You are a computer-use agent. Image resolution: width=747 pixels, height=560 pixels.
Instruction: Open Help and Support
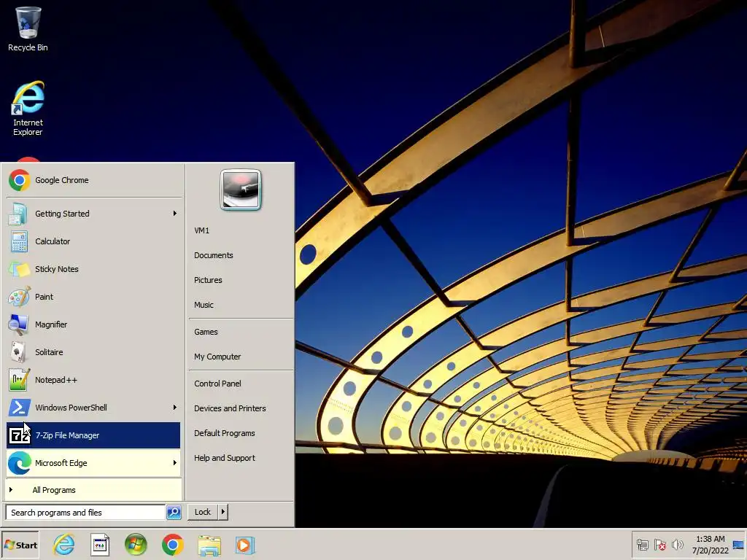[x=225, y=458]
